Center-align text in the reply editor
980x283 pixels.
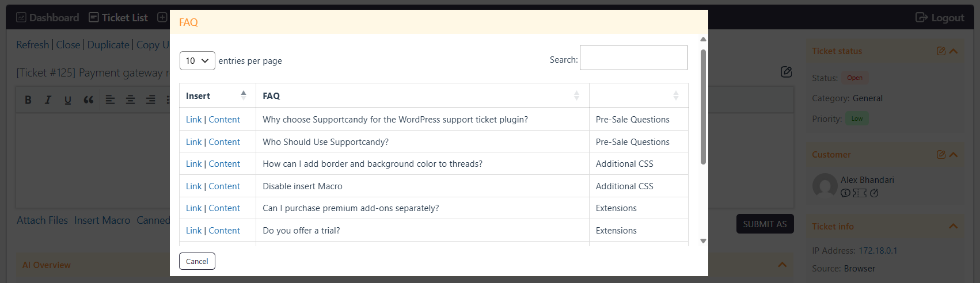click(131, 100)
